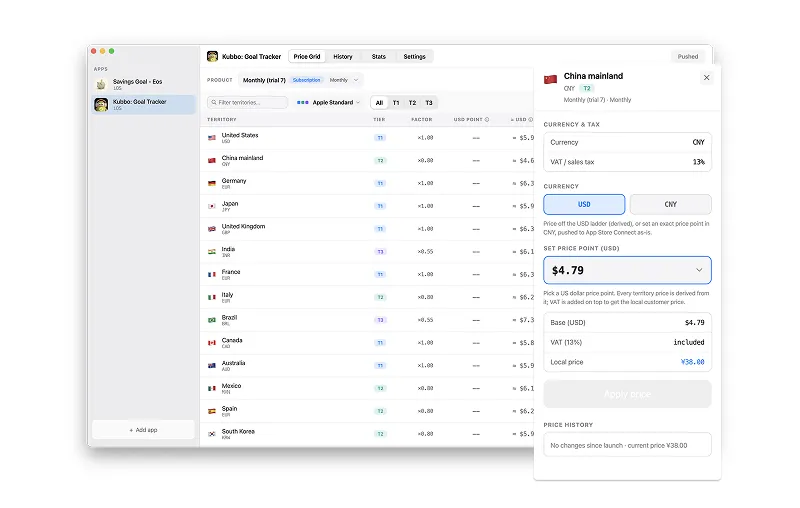Click the Currency CNY row

pyautogui.click(x=627, y=142)
